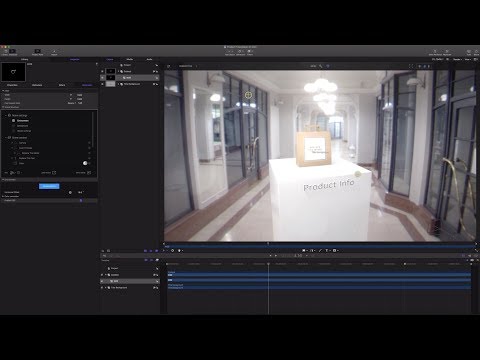
Task: Toggle Title Background checkbox in Layers list
Action: (102, 84)
